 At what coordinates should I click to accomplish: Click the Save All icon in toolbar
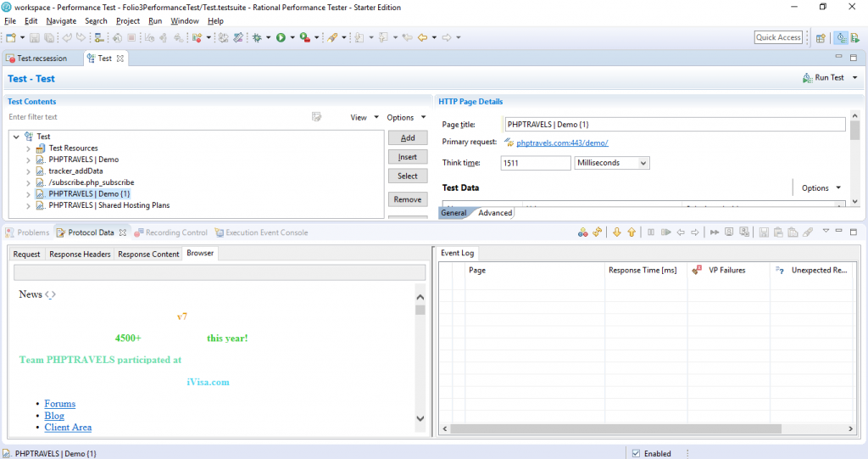pyautogui.click(x=49, y=37)
